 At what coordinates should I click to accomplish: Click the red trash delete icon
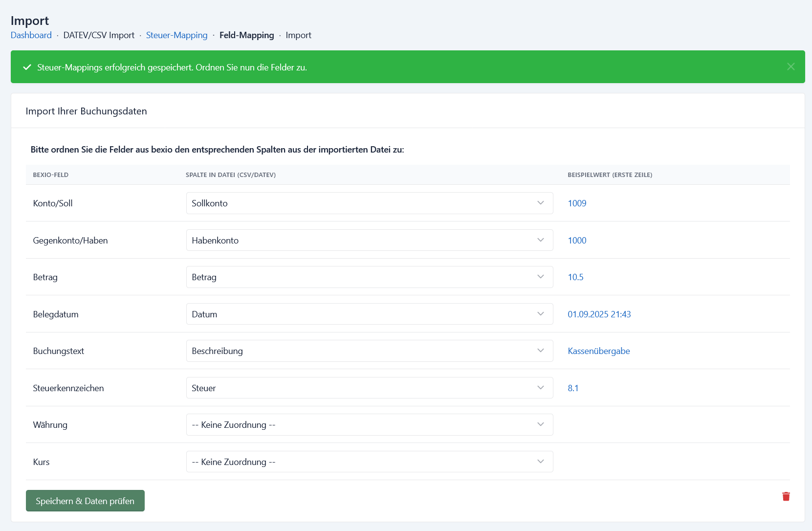click(786, 496)
